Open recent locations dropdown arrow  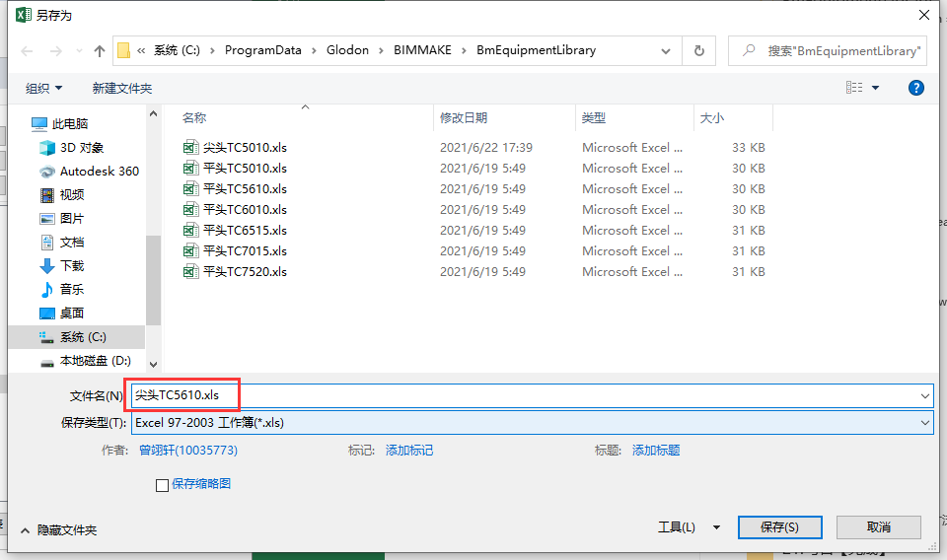pyautogui.click(x=79, y=51)
